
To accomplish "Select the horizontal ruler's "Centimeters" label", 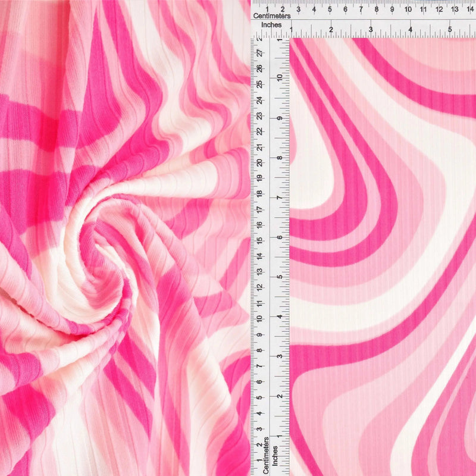I will click(272, 16).
